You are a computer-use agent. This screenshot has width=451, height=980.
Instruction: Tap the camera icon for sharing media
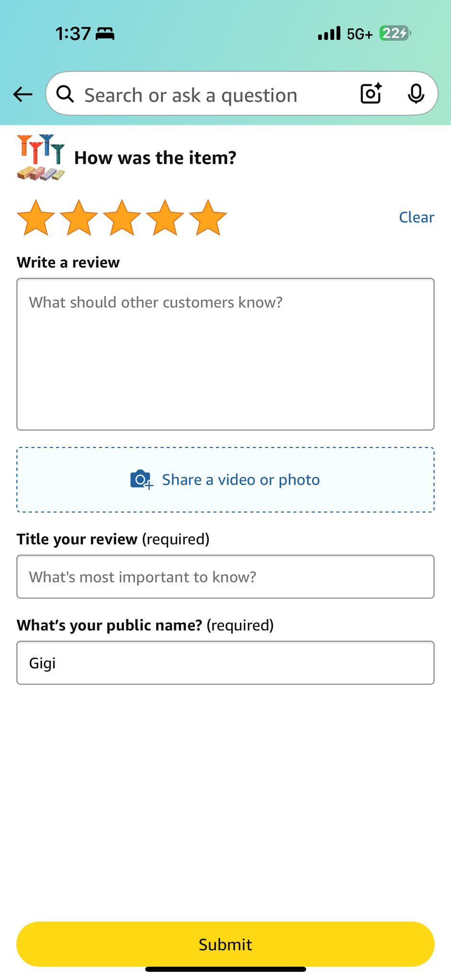click(x=141, y=479)
